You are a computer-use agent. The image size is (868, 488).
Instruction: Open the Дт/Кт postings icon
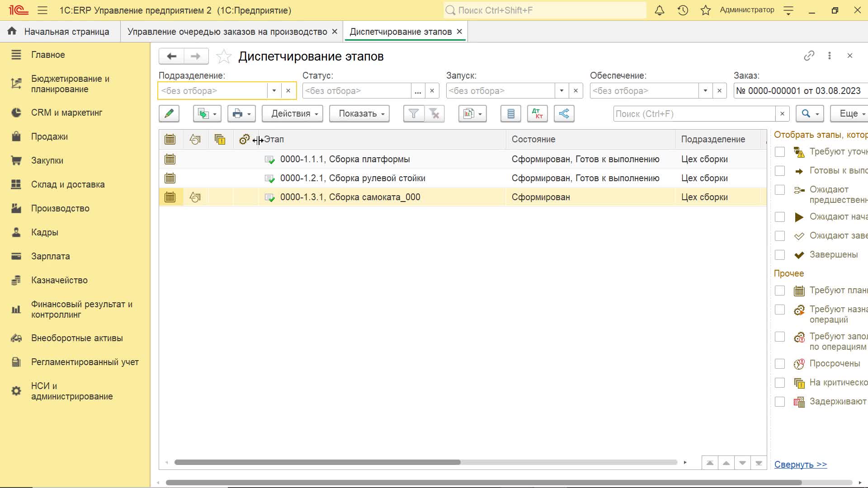tap(538, 113)
